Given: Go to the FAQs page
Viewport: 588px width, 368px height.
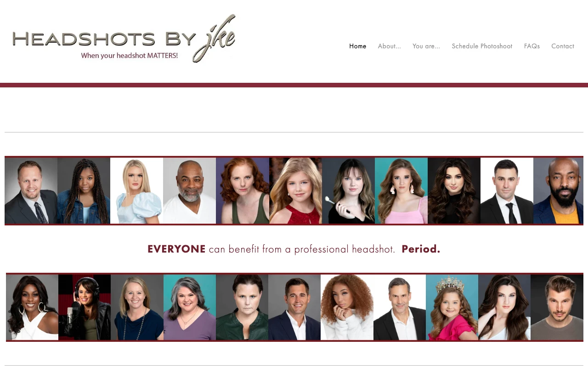Looking at the screenshot, I should 532,46.
